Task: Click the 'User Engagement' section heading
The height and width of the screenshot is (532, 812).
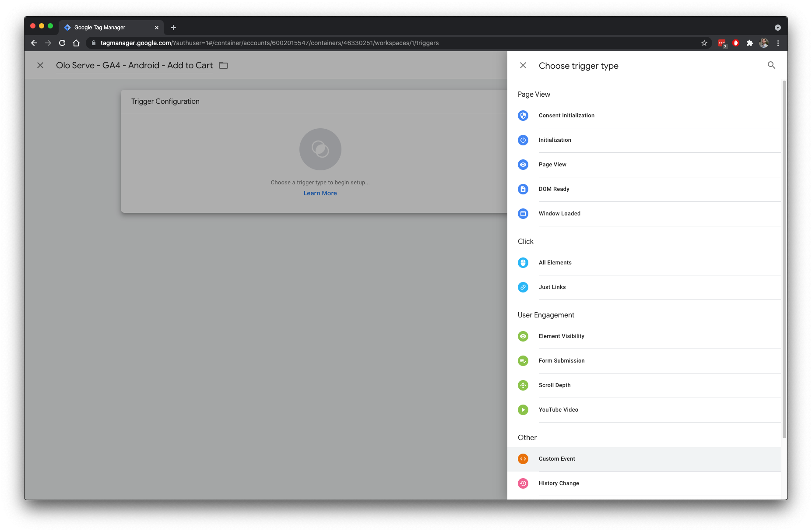Action: [x=546, y=315]
